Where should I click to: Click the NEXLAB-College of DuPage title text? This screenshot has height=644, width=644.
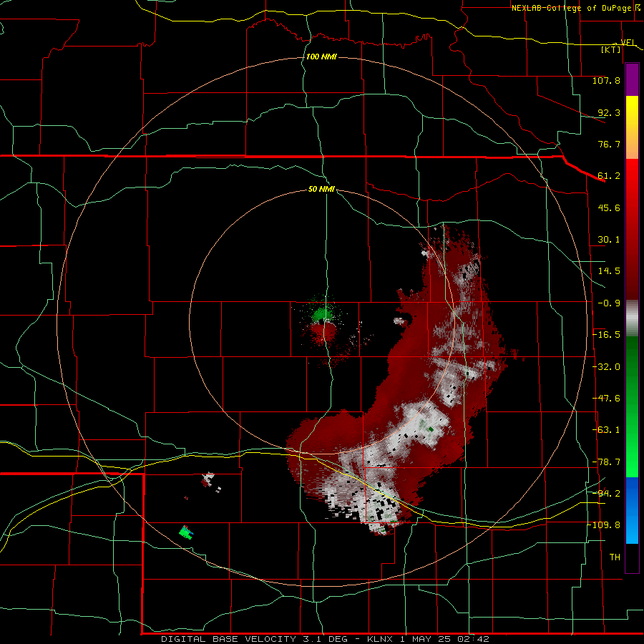[x=571, y=8]
